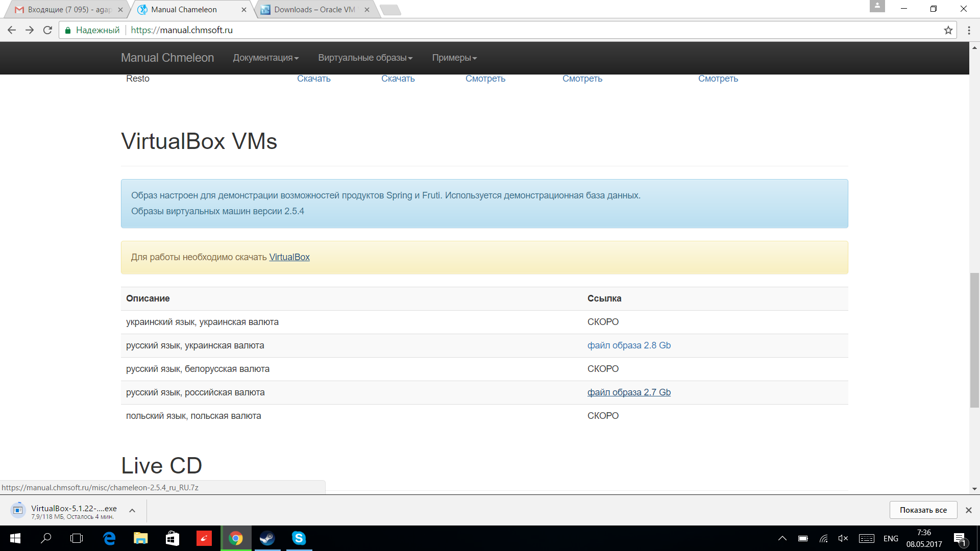Viewport: 980px width, 551px height.
Task: Open the Chrome profile icon in the title bar
Action: pos(877,6)
